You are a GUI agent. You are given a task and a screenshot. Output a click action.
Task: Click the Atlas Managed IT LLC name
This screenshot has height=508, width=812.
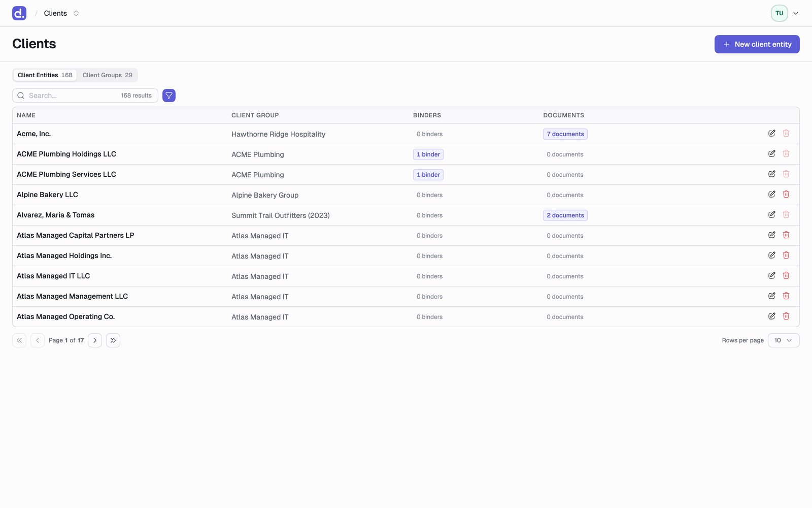(x=53, y=276)
